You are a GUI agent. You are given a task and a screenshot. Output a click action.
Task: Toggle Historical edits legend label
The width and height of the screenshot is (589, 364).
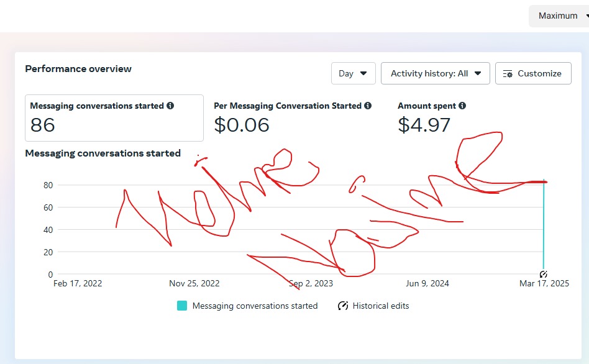point(380,306)
